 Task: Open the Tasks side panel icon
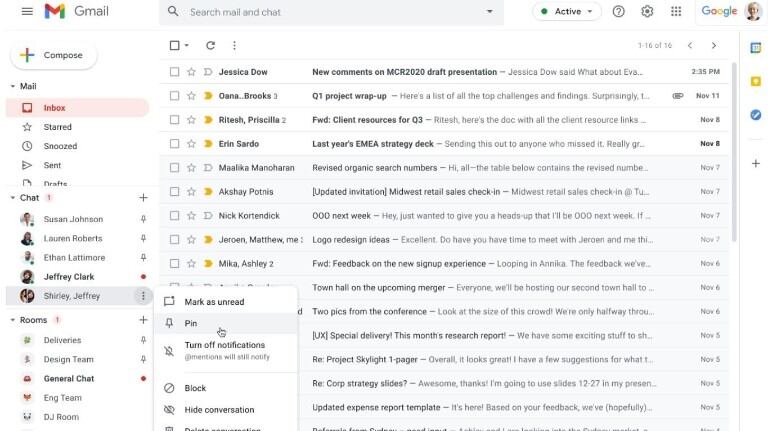pyautogui.click(x=756, y=115)
